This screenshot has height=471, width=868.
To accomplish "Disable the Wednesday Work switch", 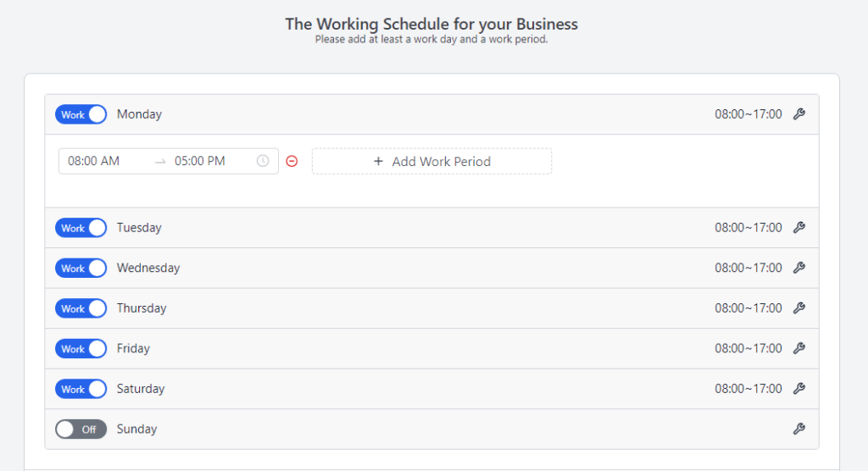I will 81,268.
